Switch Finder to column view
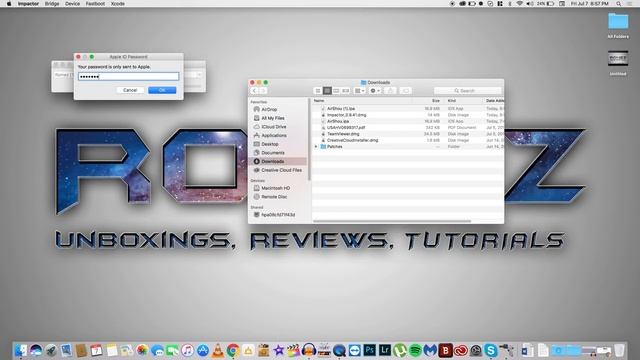The height and width of the screenshot is (360, 640). tap(336, 91)
